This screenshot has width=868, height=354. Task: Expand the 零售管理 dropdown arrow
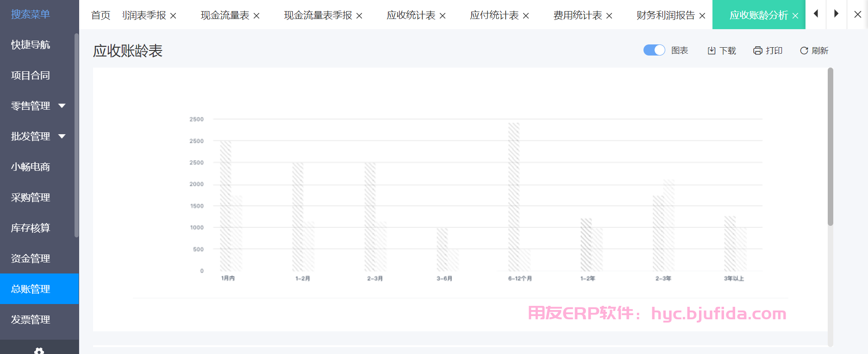[62, 106]
